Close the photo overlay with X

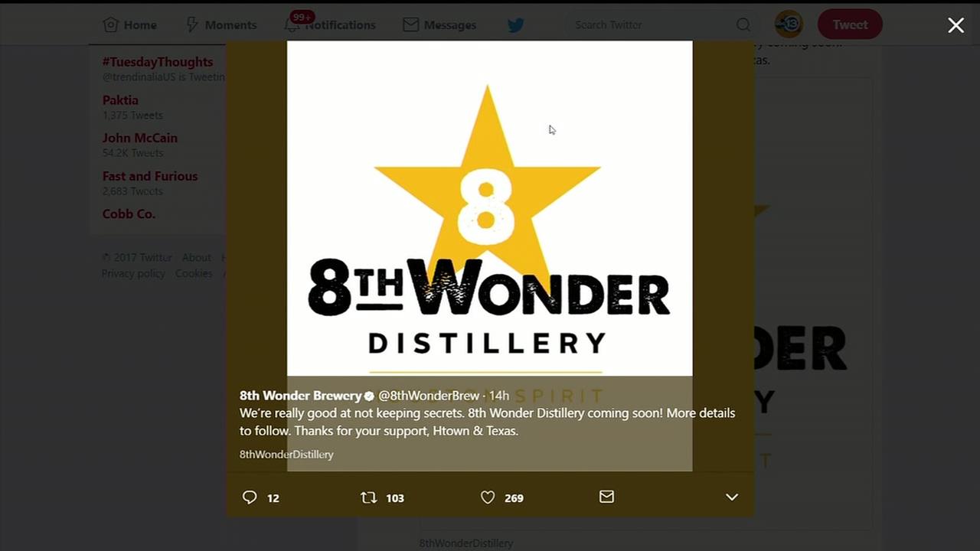pyautogui.click(x=955, y=25)
